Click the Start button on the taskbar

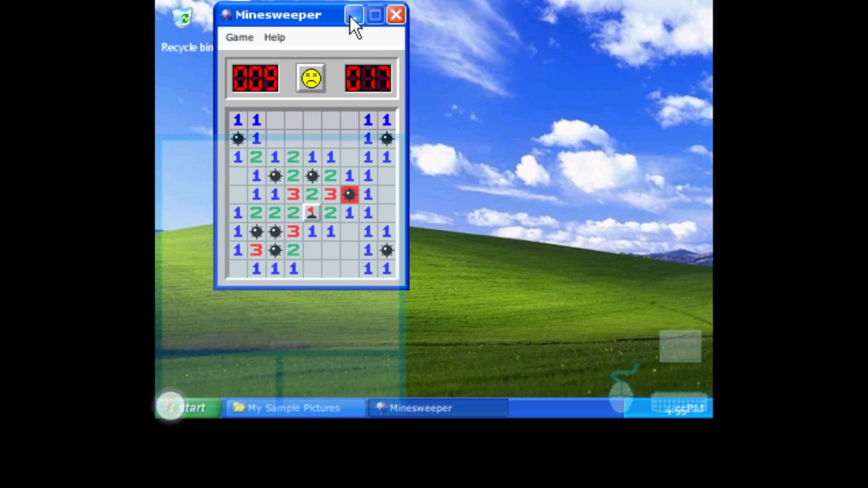[189, 407]
